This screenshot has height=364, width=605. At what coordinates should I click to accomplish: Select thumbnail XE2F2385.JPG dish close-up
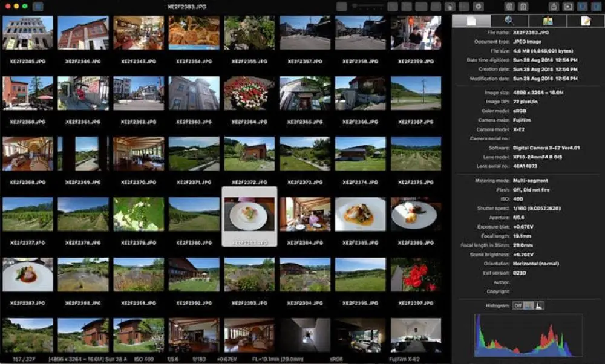[x=360, y=214]
